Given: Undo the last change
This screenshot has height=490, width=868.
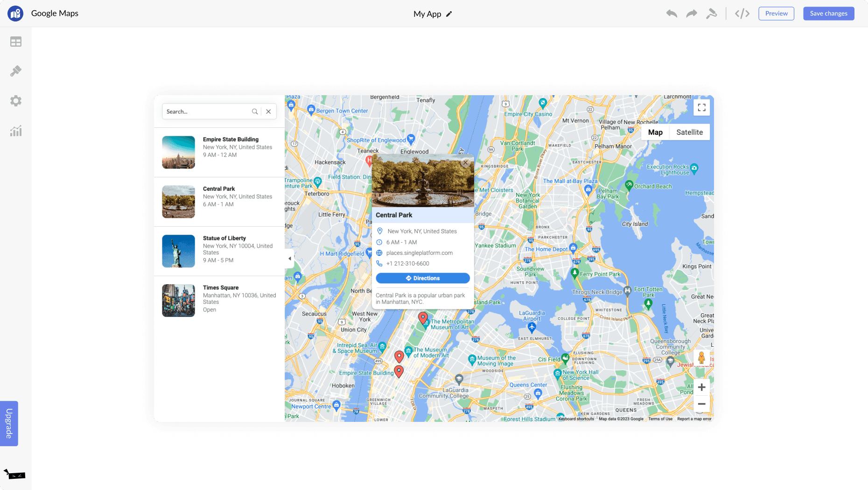Looking at the screenshot, I should [x=672, y=14].
